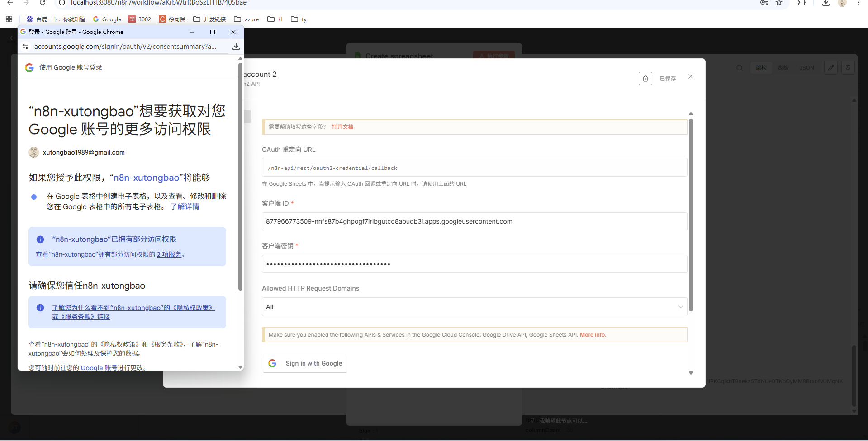Click the download icon in Google popup
Screen dimensions: 868x441
tap(236, 47)
